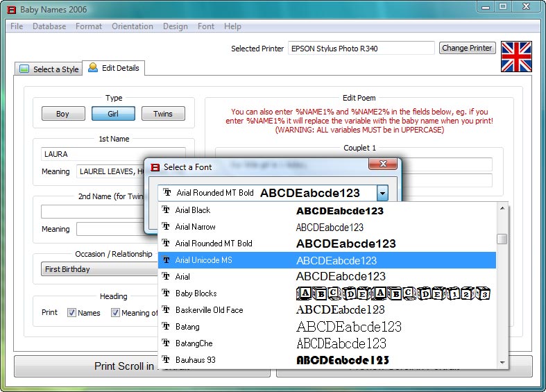Viewport: 546px width, 392px height.
Task: Open the Format menu
Action: pos(89,26)
